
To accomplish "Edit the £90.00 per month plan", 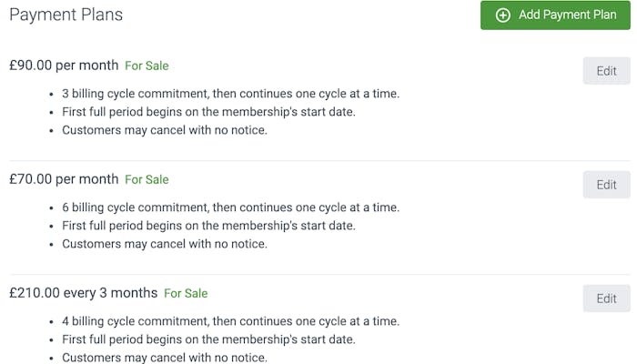I will tap(606, 71).
